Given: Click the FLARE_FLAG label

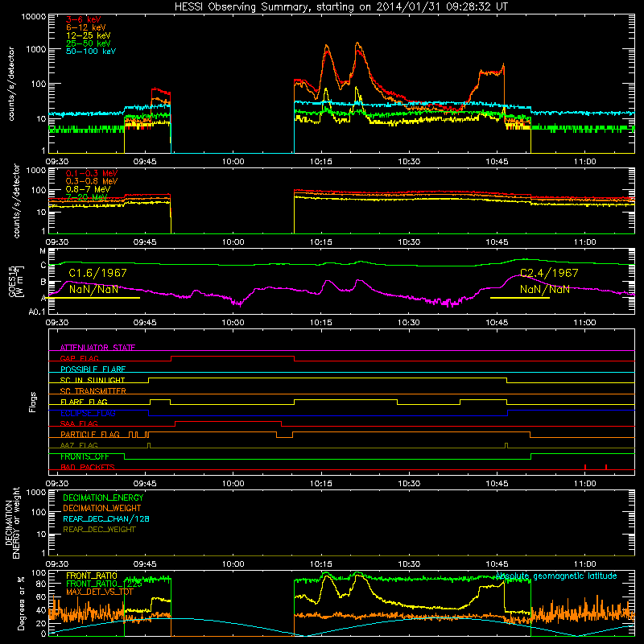Looking at the screenshot, I should tap(84, 402).
